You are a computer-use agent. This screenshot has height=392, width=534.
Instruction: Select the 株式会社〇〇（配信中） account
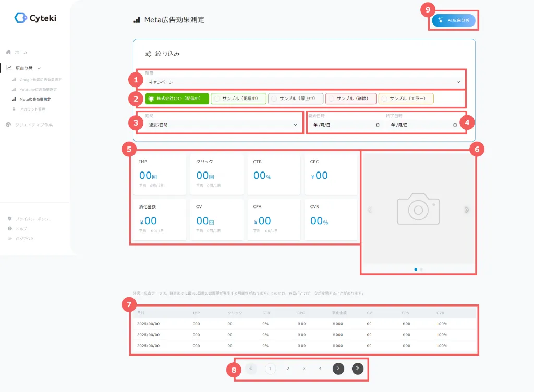pos(177,99)
